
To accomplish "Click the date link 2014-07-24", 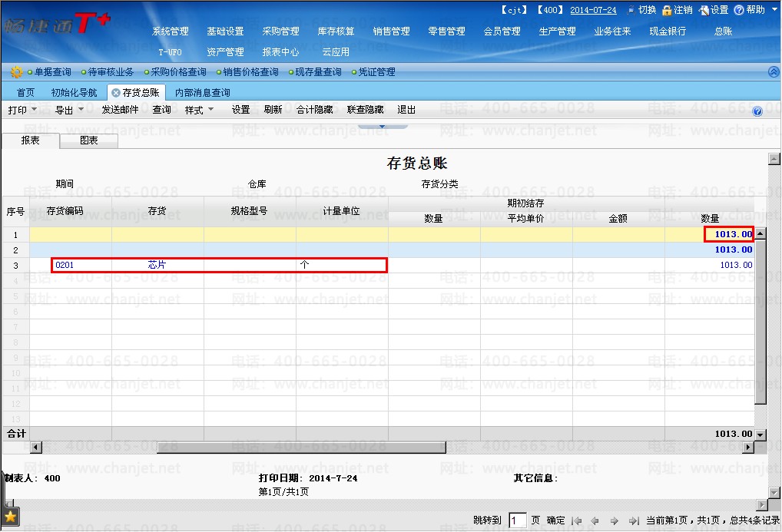I will (594, 10).
